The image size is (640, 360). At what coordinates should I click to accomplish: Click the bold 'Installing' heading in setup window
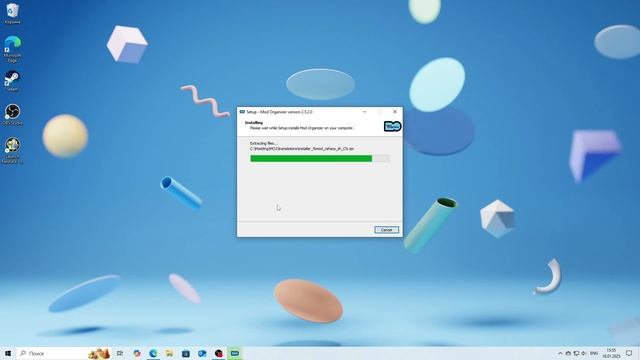(x=254, y=122)
